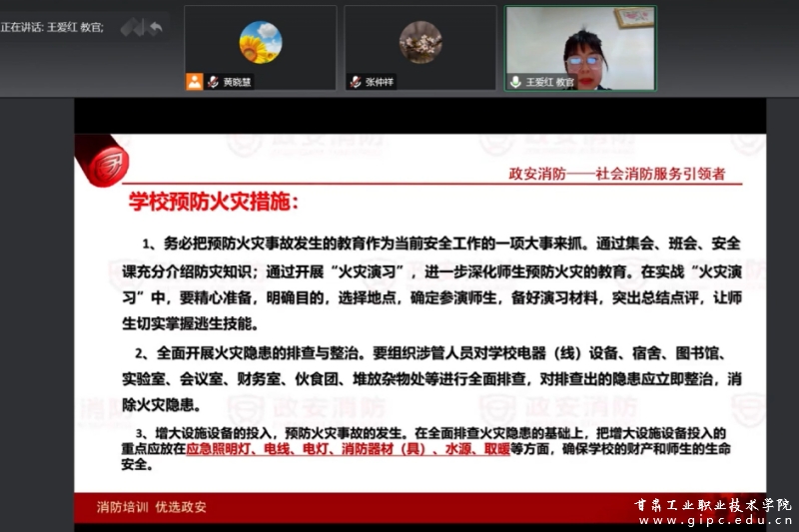Click the active microphone icon beside 王爱红 教官
799x532 pixels.
point(515,82)
